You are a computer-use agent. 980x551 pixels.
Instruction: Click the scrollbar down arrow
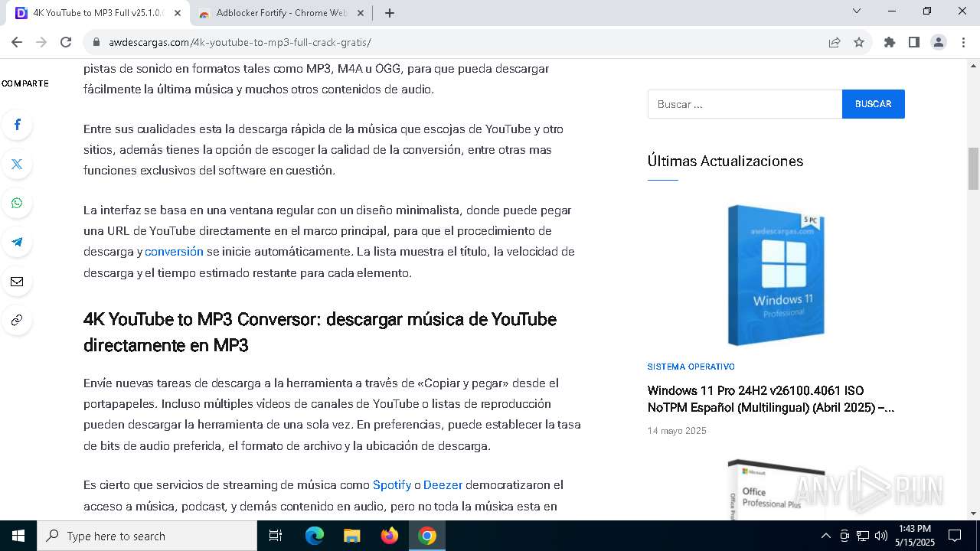coord(973,514)
